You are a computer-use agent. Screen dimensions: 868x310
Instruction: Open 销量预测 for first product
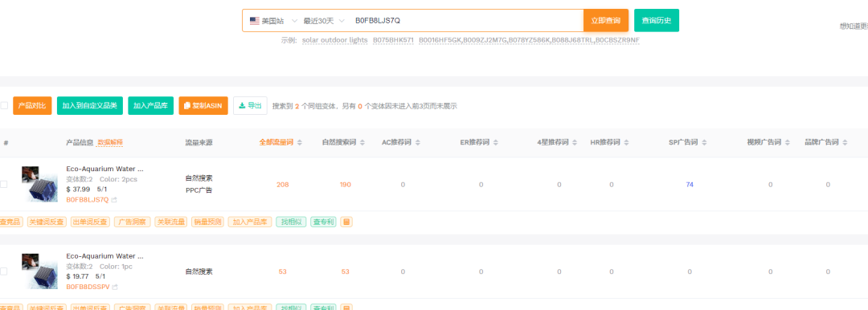(x=207, y=222)
